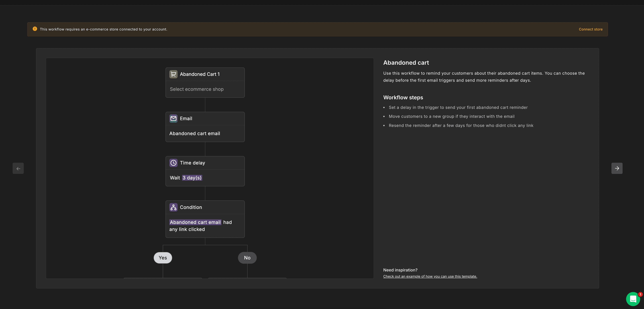644x309 pixels.
Task: Open the template example link
Action: [x=430, y=276]
